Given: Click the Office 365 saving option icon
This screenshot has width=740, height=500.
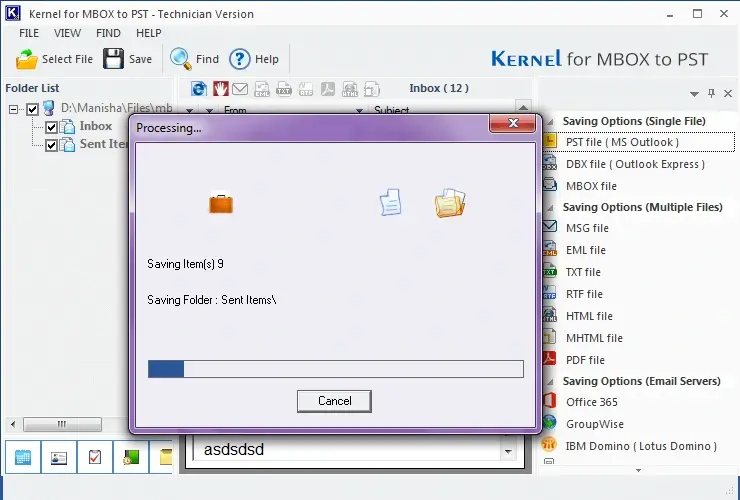Looking at the screenshot, I should pos(549,402).
